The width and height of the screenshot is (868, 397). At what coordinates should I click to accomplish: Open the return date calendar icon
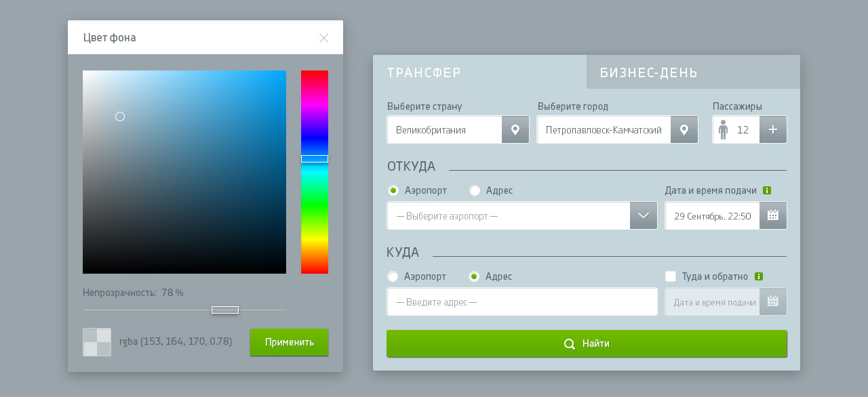coord(773,301)
